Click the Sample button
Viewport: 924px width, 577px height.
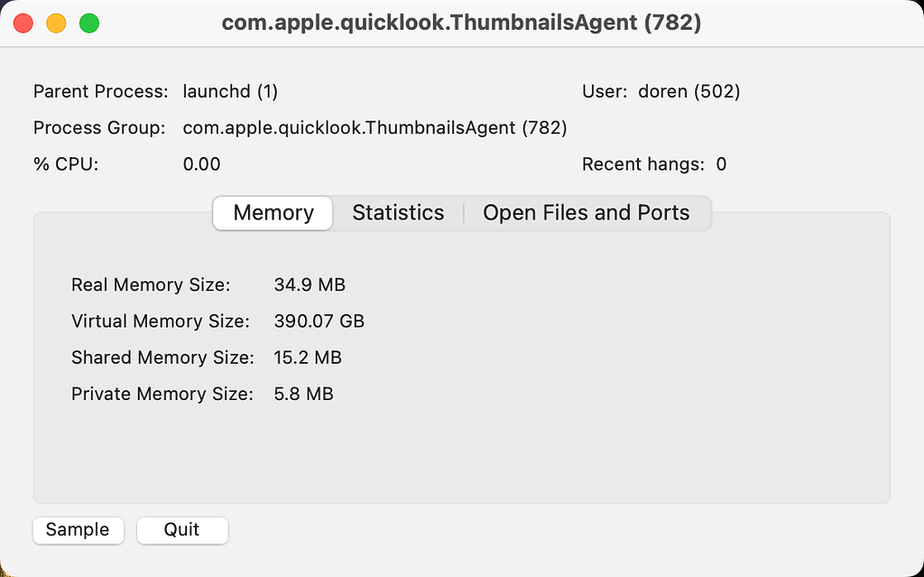[78, 530]
